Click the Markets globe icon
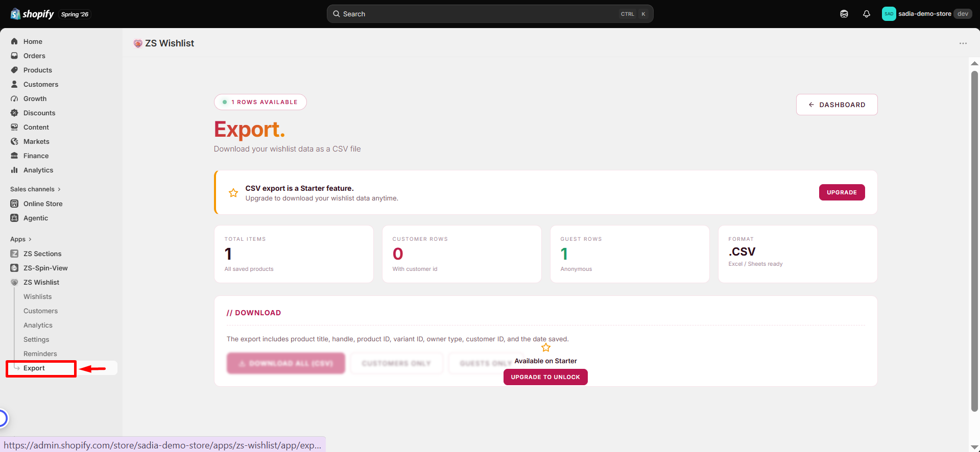Viewport: 980px width, 452px height. 14,141
